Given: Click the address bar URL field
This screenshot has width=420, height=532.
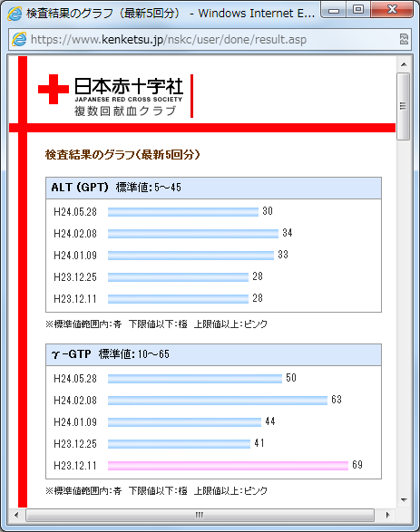Looking at the screenshot, I should click(x=210, y=40).
